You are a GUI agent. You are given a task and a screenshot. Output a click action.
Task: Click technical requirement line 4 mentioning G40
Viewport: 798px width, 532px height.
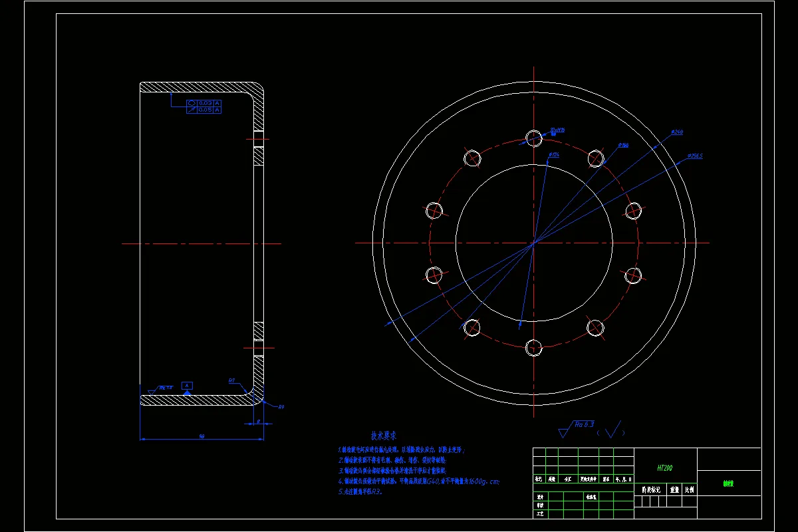[419, 481]
